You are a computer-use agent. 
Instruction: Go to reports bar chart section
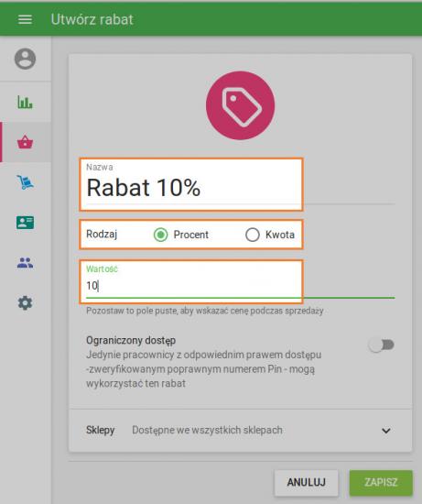point(25,103)
